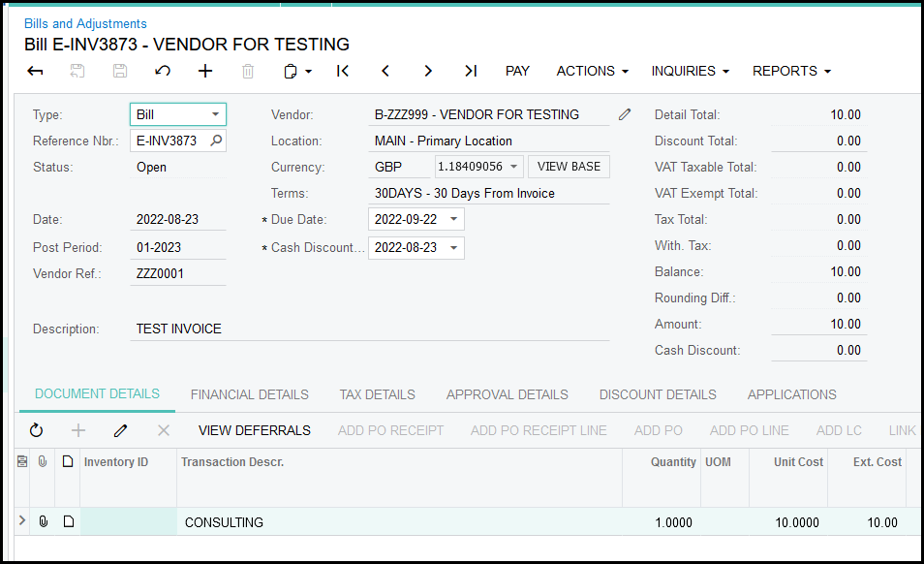Search Reference Nbr. with magnifier icon
The height and width of the screenshot is (564, 924).
coord(216,141)
